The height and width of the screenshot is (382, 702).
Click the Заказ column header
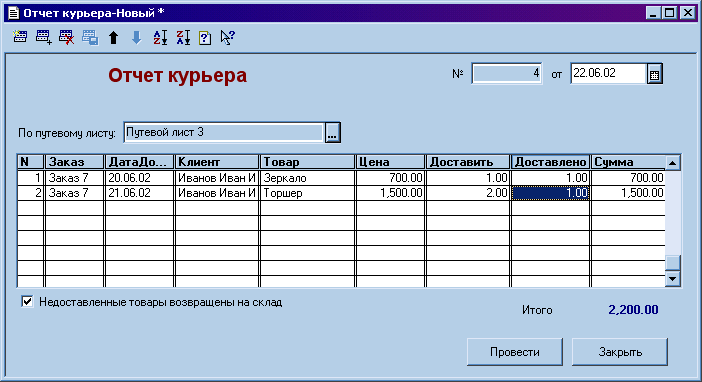75,162
